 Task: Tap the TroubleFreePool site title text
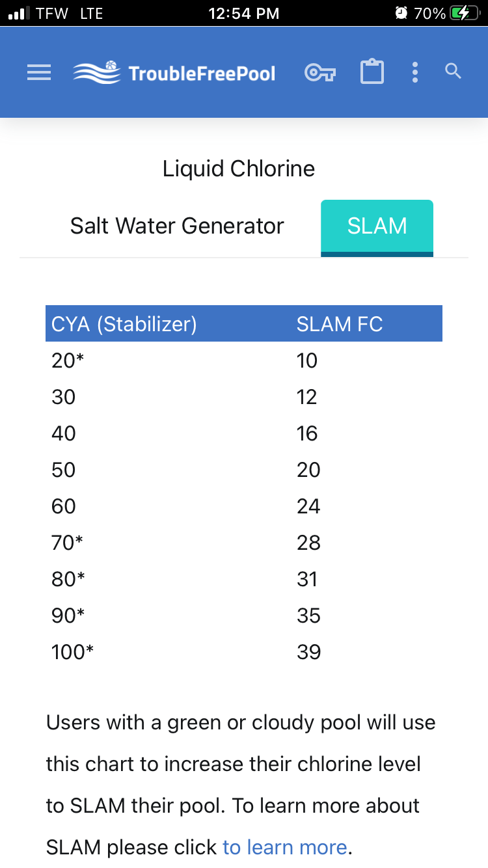(202, 73)
